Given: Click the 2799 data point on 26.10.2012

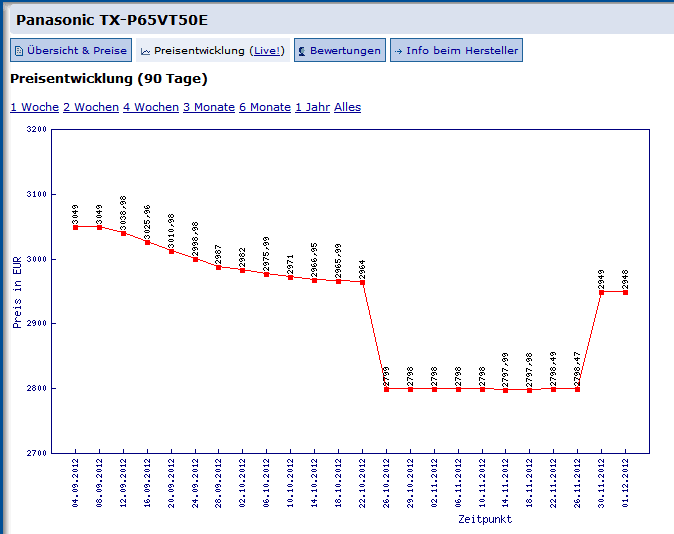Looking at the screenshot, I should click(386, 389).
